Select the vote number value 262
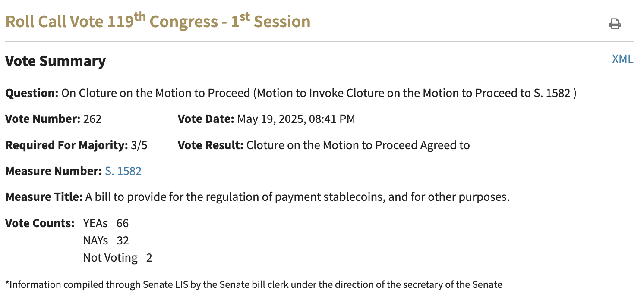The height and width of the screenshot is (300, 644). point(92,119)
